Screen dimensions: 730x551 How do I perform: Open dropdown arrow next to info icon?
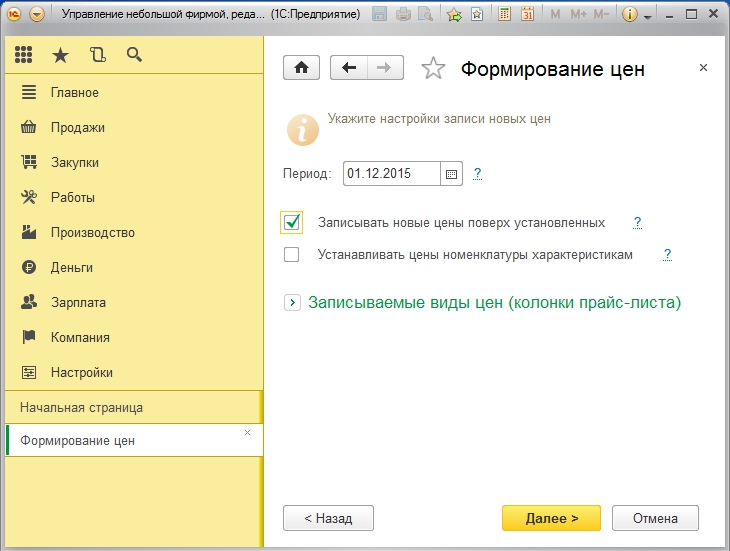tap(648, 16)
